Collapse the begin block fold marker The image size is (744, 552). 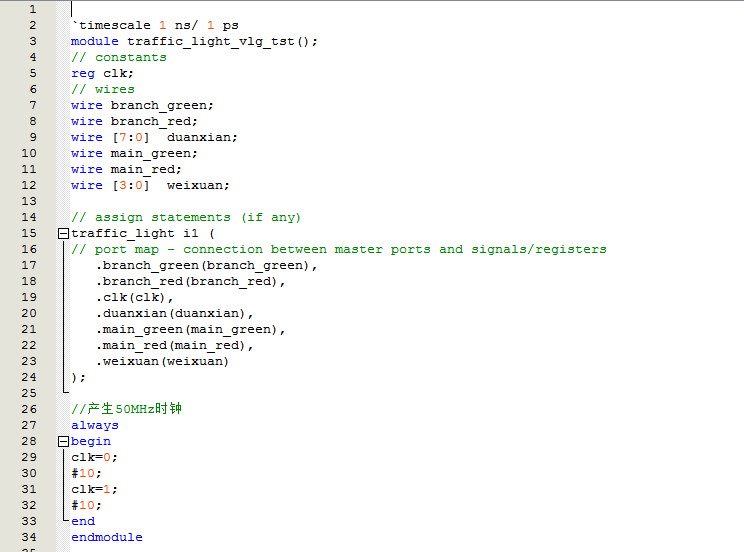63,441
